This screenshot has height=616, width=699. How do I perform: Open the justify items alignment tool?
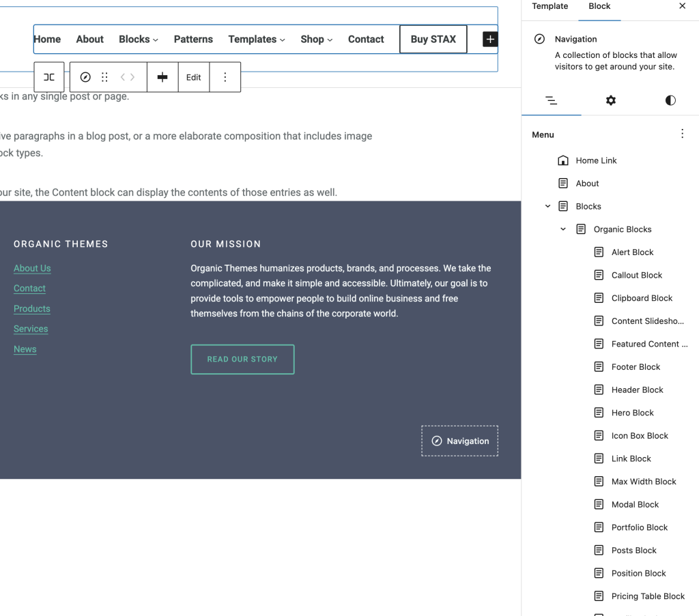162,77
